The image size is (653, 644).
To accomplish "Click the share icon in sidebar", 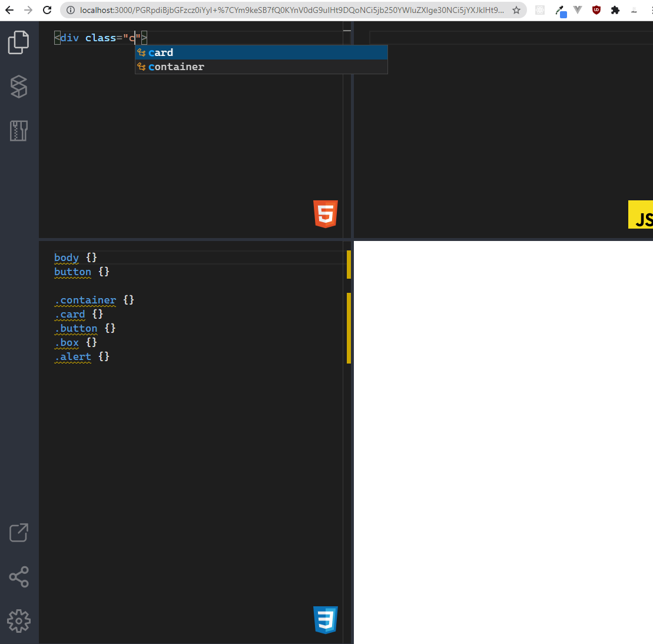I will [x=19, y=577].
